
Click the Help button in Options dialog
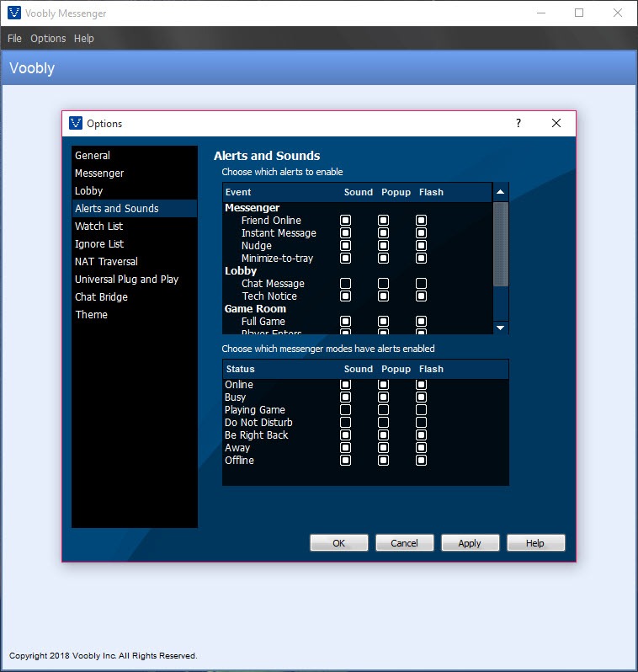[x=535, y=543]
